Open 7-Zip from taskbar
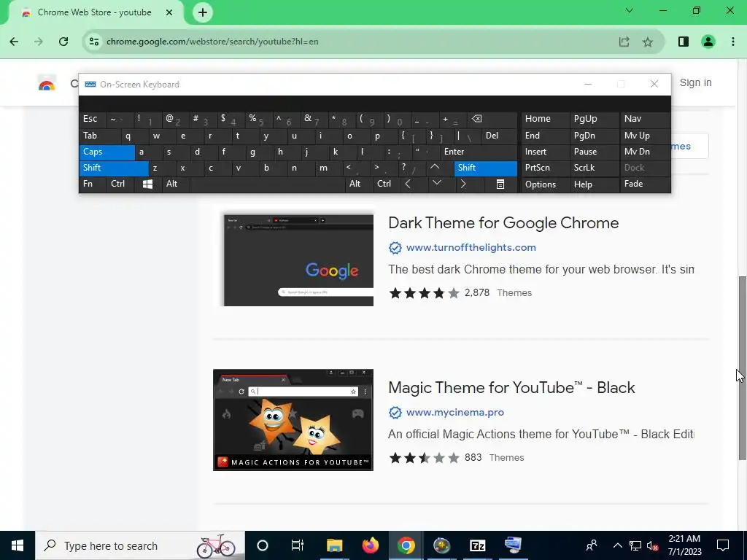Image resolution: width=747 pixels, height=560 pixels. pos(477,545)
